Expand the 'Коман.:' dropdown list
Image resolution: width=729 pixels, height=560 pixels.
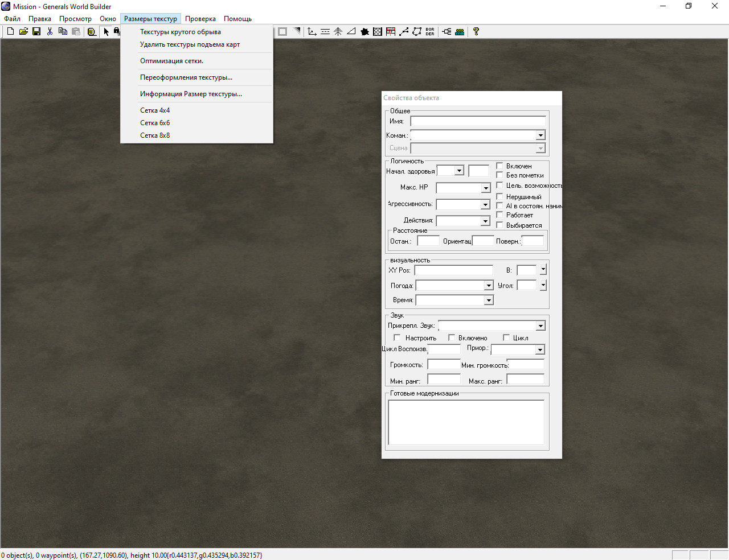pyautogui.click(x=540, y=135)
